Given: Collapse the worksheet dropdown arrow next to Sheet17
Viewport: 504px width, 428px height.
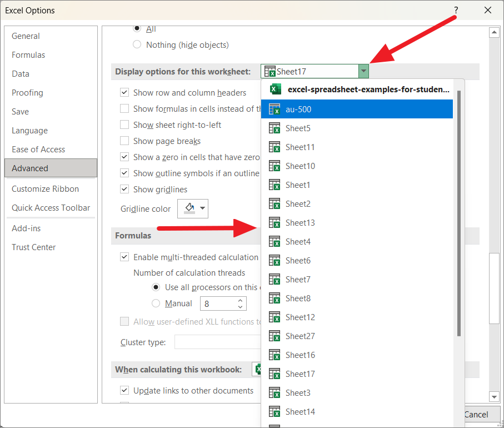Looking at the screenshot, I should coord(363,71).
